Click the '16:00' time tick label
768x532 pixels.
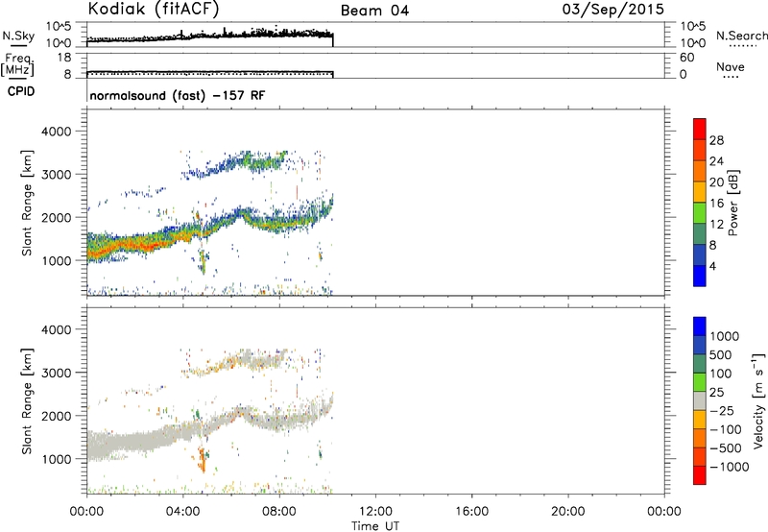(x=471, y=512)
